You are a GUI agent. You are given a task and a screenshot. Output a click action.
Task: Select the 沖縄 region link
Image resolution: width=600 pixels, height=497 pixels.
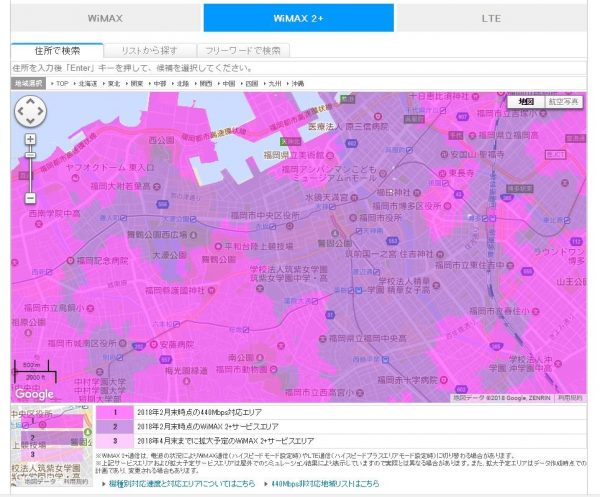[297, 83]
